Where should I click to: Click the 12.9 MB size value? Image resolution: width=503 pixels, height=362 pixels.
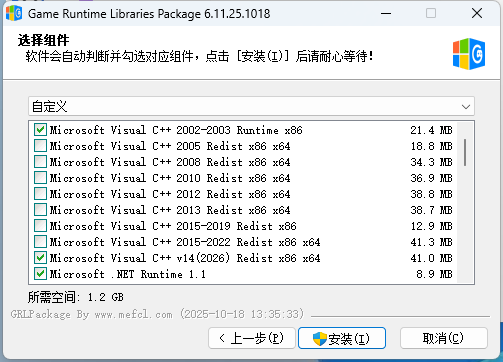point(431,226)
